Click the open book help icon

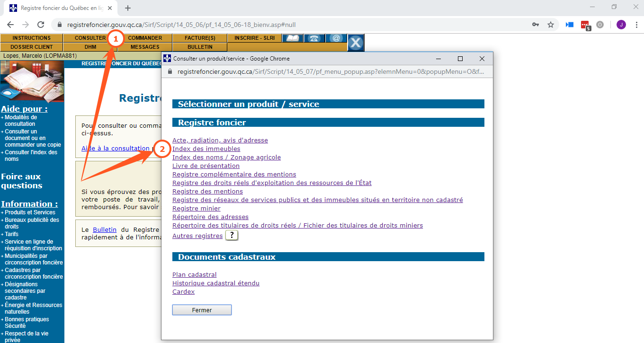(x=292, y=38)
